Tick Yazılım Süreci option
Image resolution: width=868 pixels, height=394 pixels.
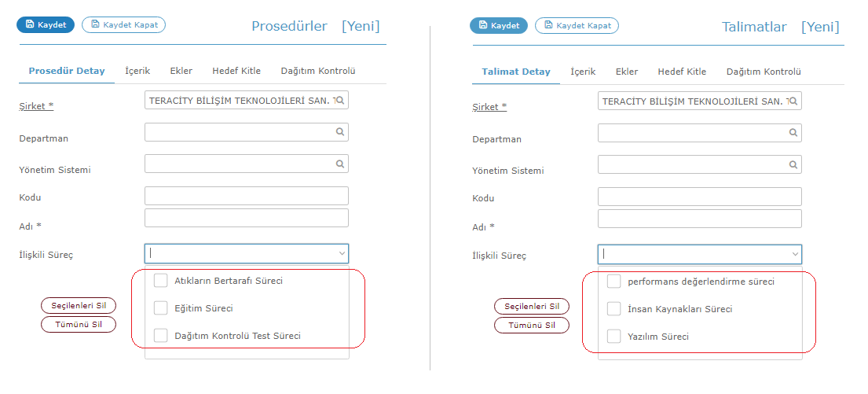pos(614,337)
